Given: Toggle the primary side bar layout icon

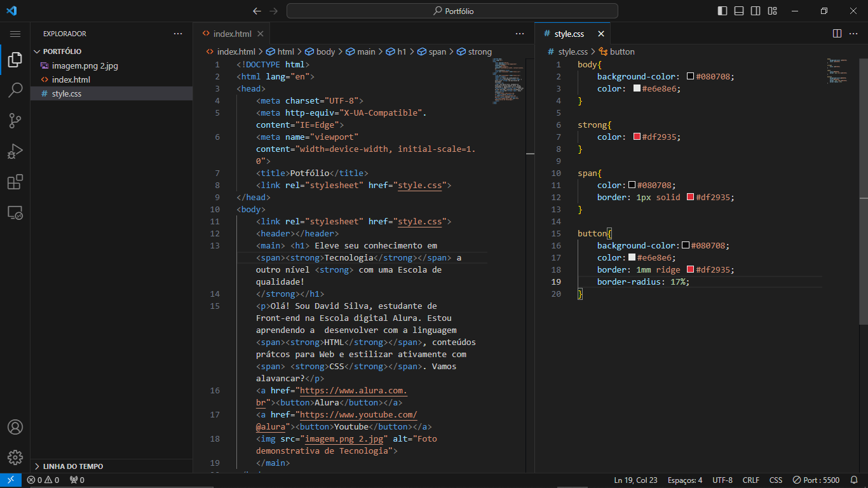Looking at the screenshot, I should coord(722,11).
